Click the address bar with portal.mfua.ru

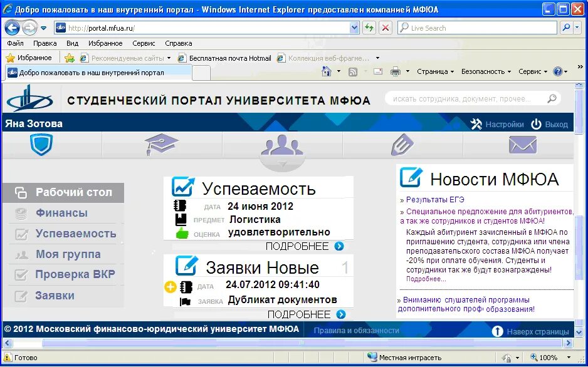click(207, 28)
